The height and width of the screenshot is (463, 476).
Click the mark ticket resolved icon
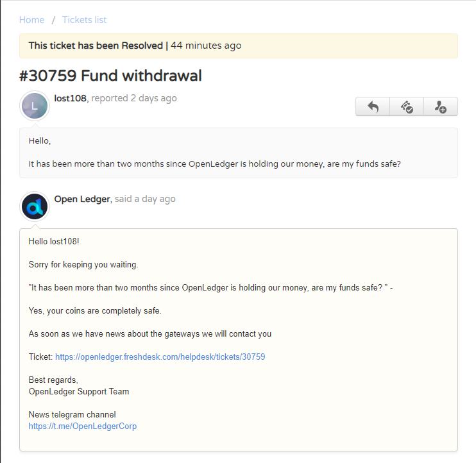tap(407, 107)
